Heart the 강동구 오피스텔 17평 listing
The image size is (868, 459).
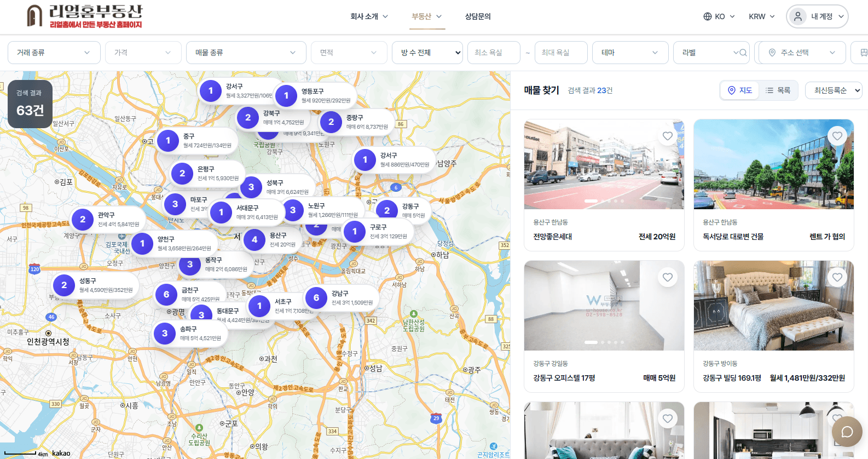coord(667,278)
